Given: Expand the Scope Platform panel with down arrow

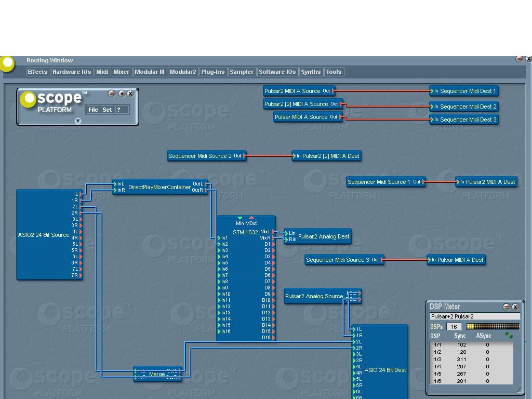Looking at the screenshot, I should 78,121.
